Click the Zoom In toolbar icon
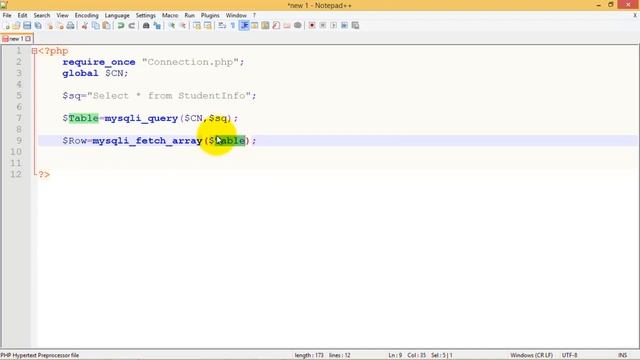Viewport: 640px width, 360px height. (171, 26)
